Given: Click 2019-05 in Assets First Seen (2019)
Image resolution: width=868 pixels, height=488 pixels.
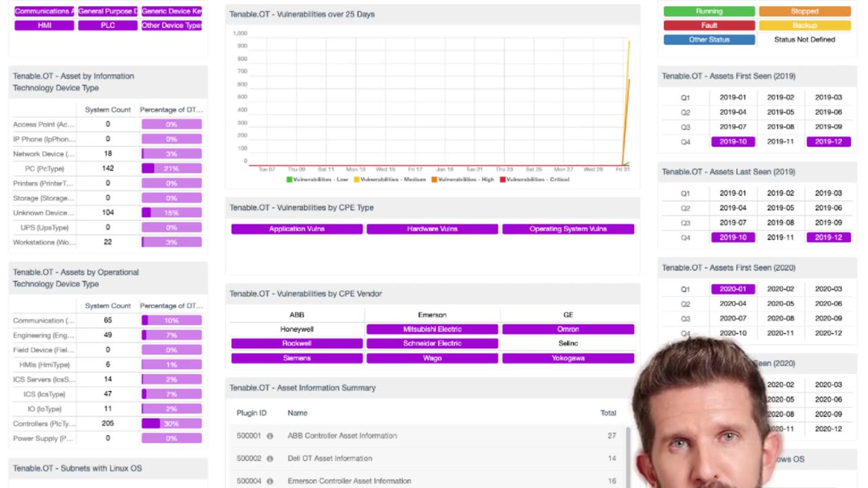Looking at the screenshot, I should (781, 113).
